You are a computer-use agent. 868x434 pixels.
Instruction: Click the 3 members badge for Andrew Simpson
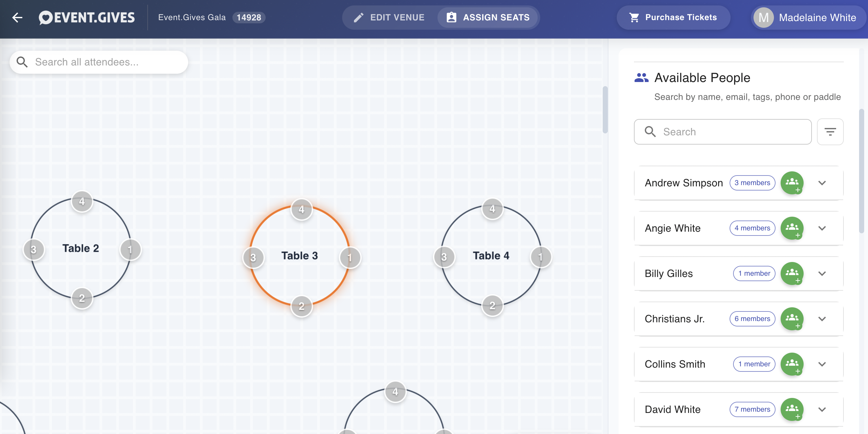coord(752,183)
